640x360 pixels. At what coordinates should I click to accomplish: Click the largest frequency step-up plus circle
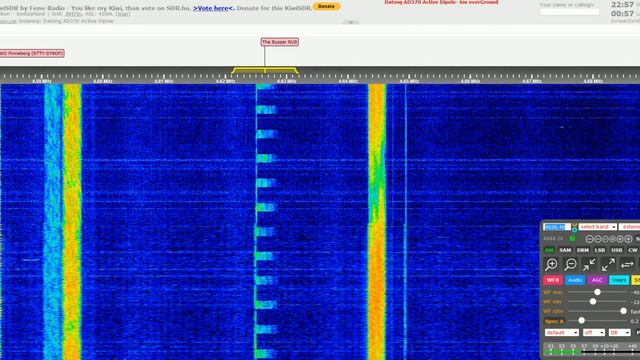[628, 239]
